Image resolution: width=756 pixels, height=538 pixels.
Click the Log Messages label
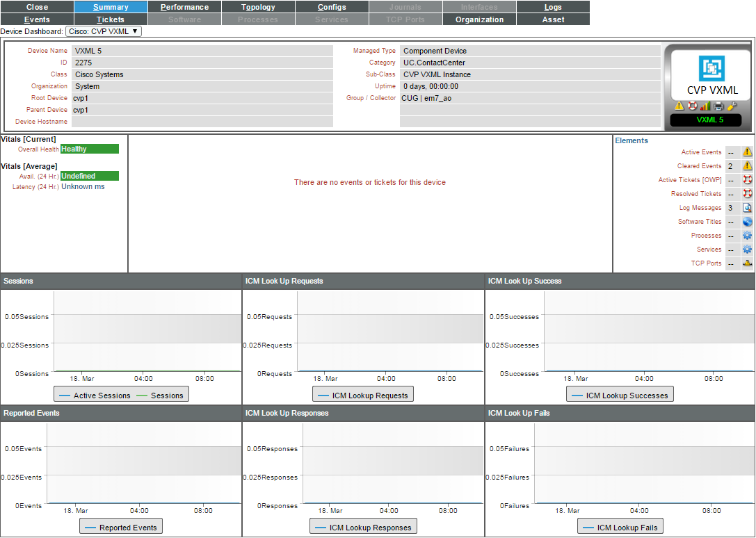tap(700, 208)
